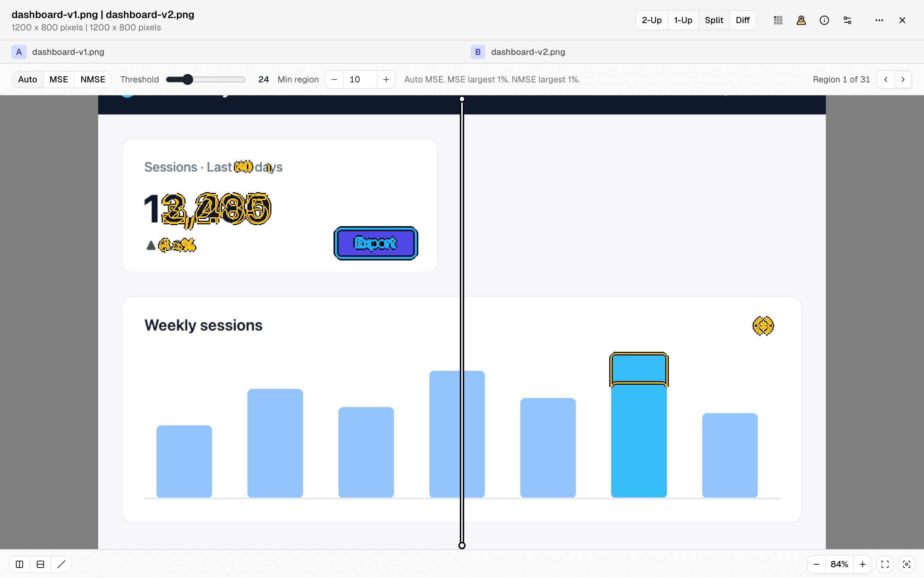The width and height of the screenshot is (924, 578).
Task: Click the threshold value 24
Action: pyautogui.click(x=263, y=79)
